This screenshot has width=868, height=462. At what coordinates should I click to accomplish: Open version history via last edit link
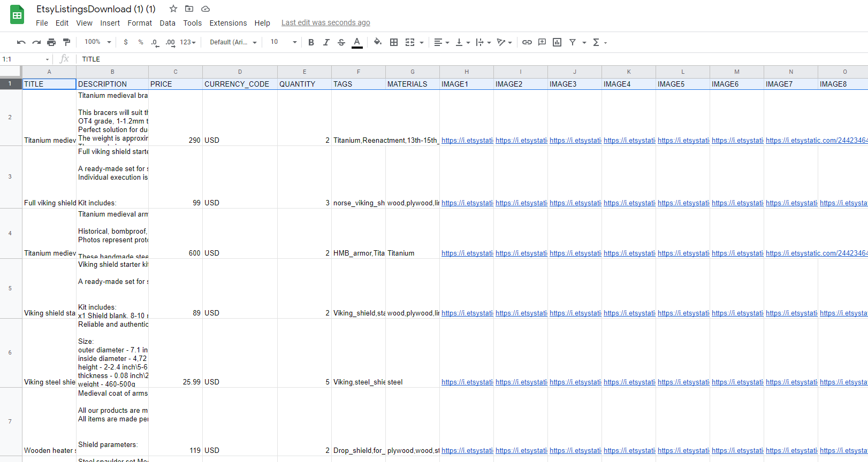pyautogui.click(x=326, y=22)
